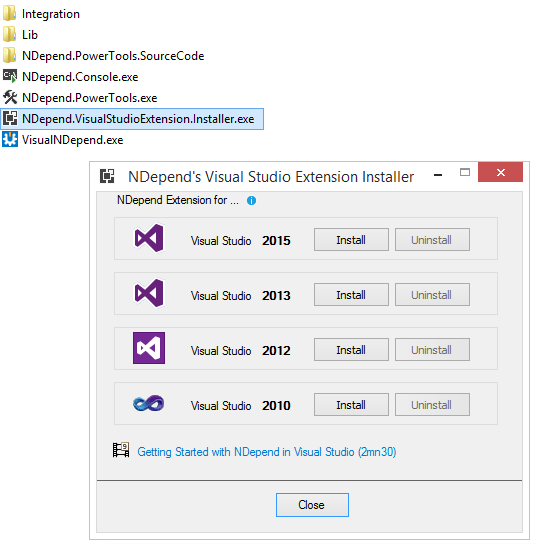Click the Visual Studio 2013 logo
Image resolution: width=538 pixels, height=550 pixels.
click(x=149, y=293)
